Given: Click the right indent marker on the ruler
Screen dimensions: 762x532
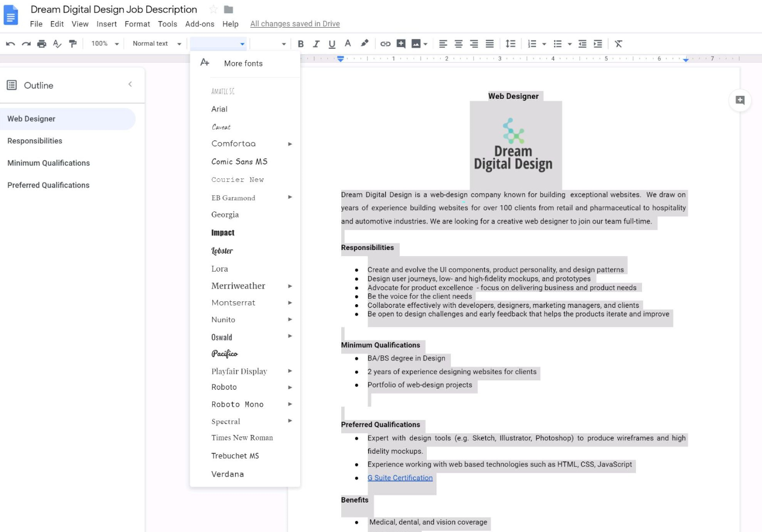Looking at the screenshot, I should (686, 60).
